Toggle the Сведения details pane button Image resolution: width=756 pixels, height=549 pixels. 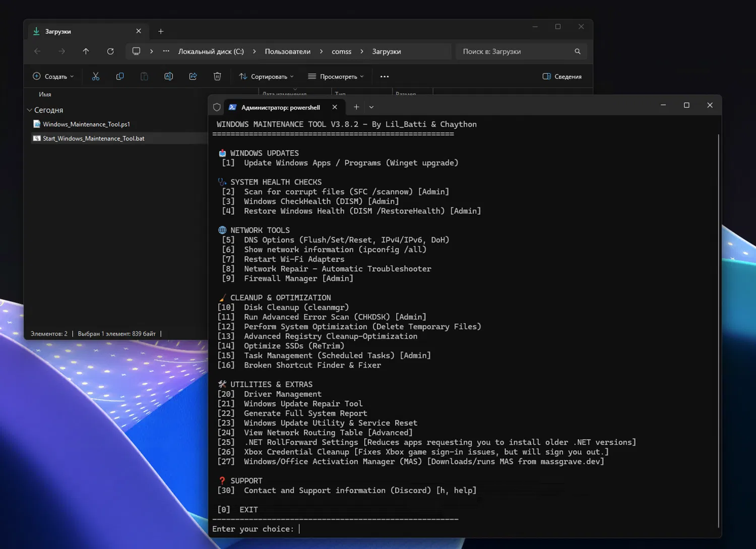pos(562,77)
